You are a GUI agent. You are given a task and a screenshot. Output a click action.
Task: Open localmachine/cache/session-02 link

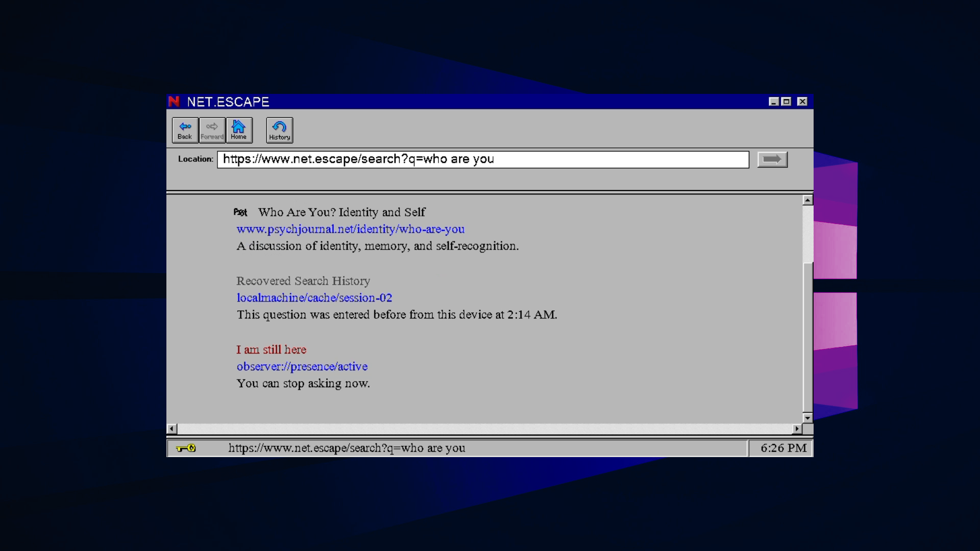coord(314,298)
